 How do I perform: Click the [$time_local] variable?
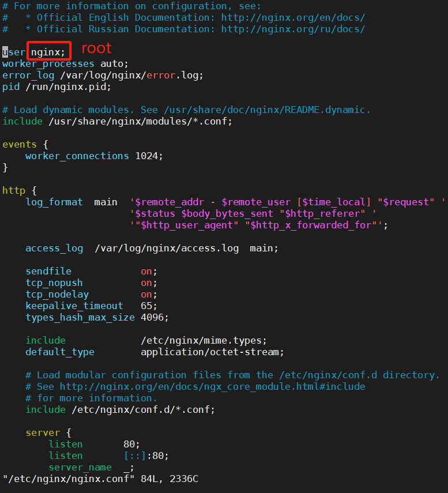[x=334, y=202]
